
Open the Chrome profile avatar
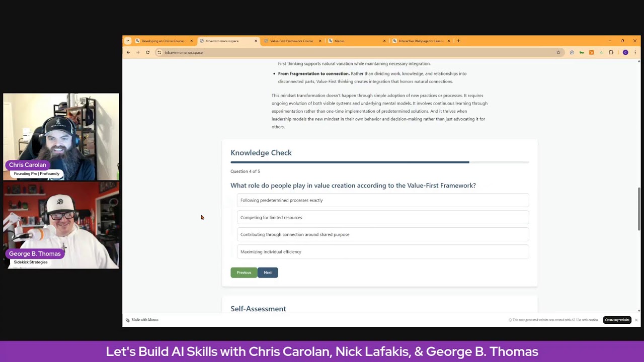625,52
